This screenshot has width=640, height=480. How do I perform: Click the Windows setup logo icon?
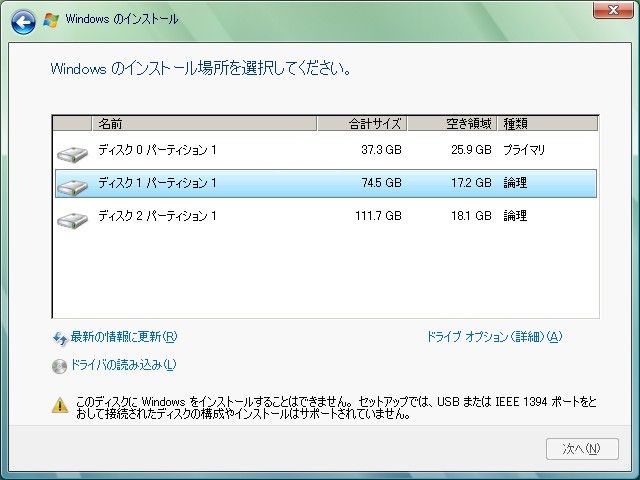tap(50, 20)
